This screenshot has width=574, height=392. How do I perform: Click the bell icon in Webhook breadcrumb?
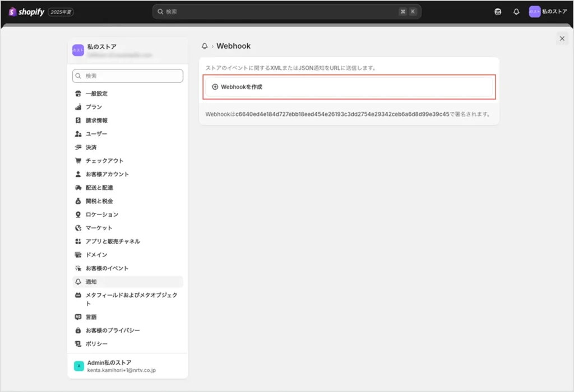(205, 46)
